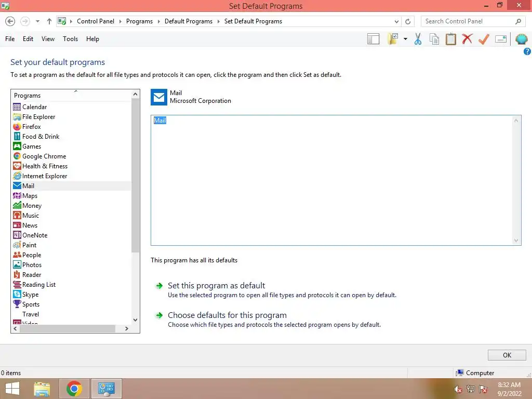The image size is (532, 399).
Task: Click the programs list scroll down arrow
Action: point(136,320)
